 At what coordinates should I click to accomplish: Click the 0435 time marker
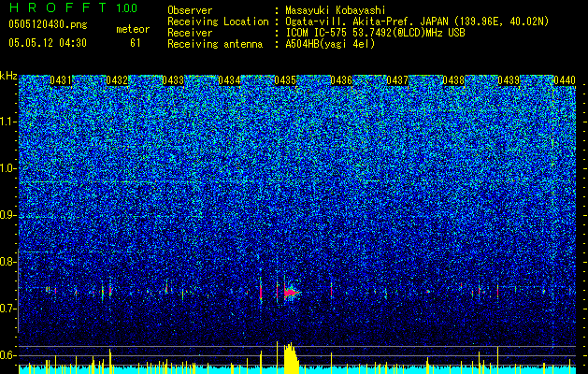tap(285, 80)
